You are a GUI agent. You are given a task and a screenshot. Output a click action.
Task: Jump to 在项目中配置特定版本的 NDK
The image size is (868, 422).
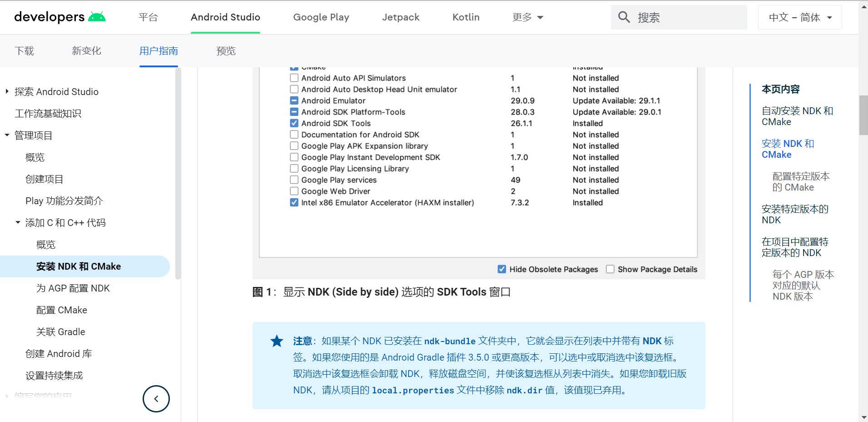[795, 247]
